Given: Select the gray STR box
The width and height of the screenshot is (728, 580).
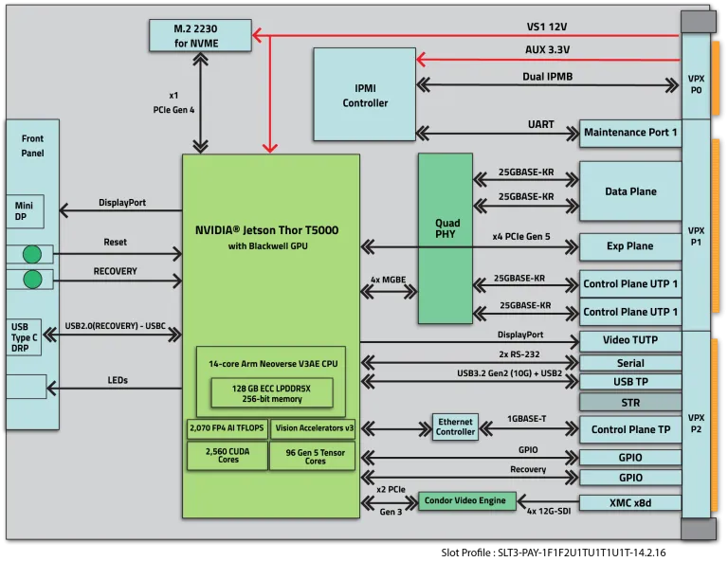Looking at the screenshot, I should tap(630, 402).
